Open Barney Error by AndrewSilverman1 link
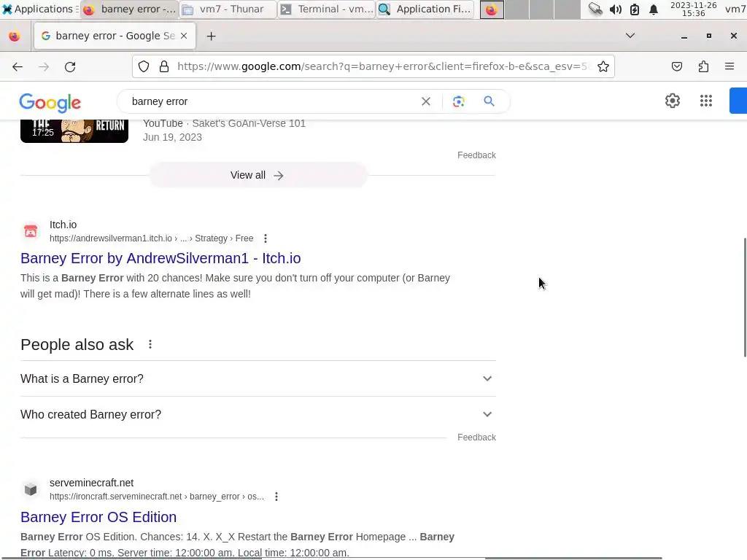The image size is (747, 560). pyautogui.click(x=160, y=258)
